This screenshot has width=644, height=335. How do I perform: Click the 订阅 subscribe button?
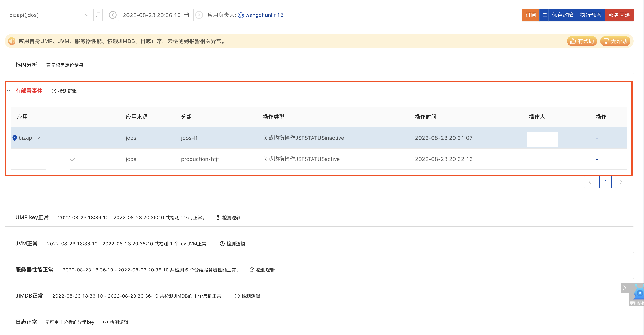pyautogui.click(x=531, y=15)
